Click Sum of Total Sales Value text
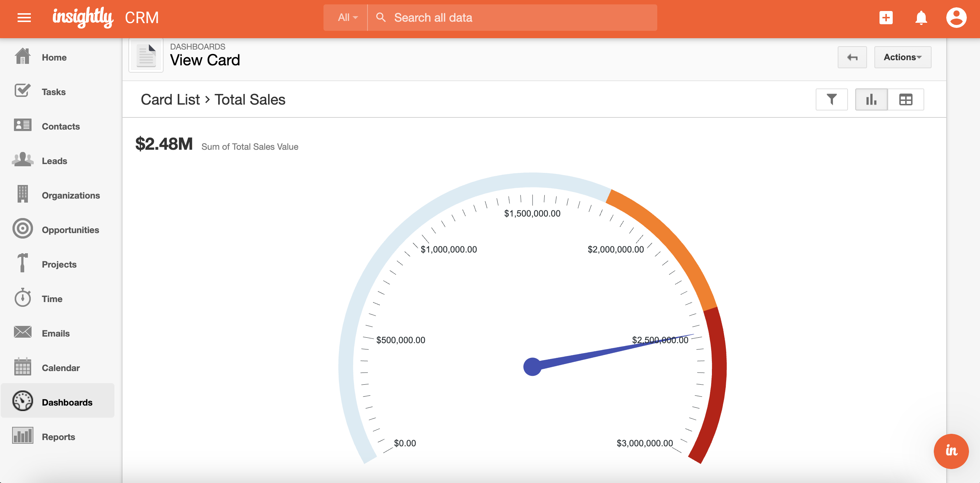The height and width of the screenshot is (483, 980). tap(249, 147)
